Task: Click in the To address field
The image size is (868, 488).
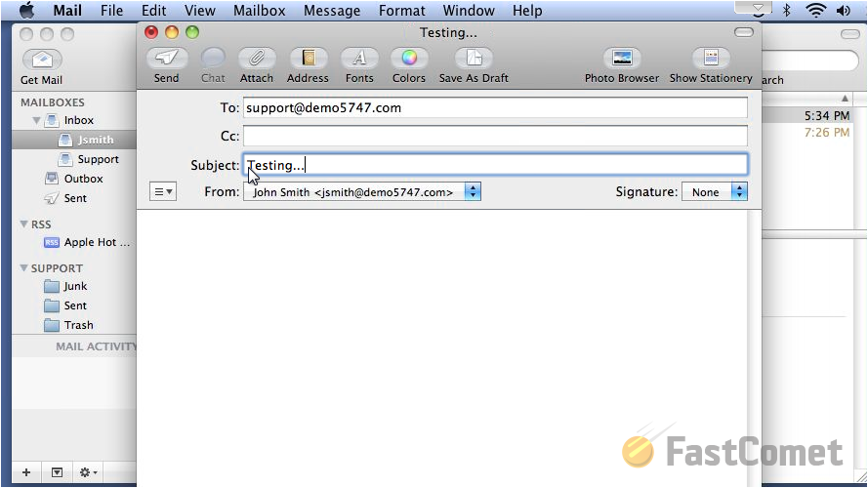Action: pos(495,108)
